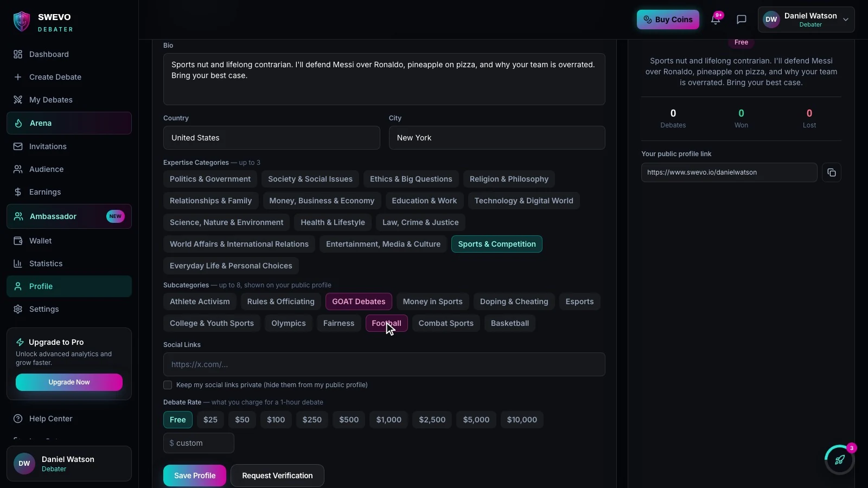
Task: Open the Help Center sidebar link
Action: click(69, 419)
